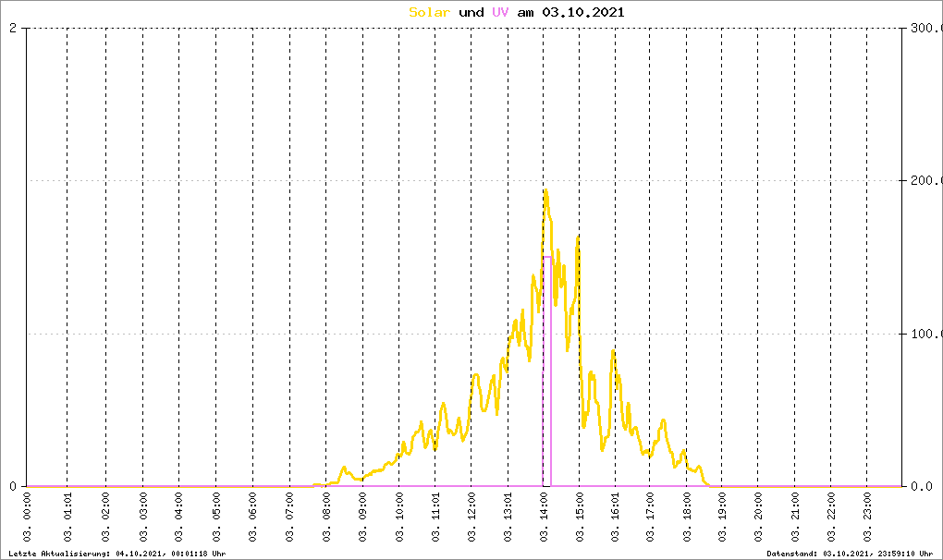Viewport: 943px width, 560px height.
Task: Click the time label "03. 19:00"
Action: point(722,517)
